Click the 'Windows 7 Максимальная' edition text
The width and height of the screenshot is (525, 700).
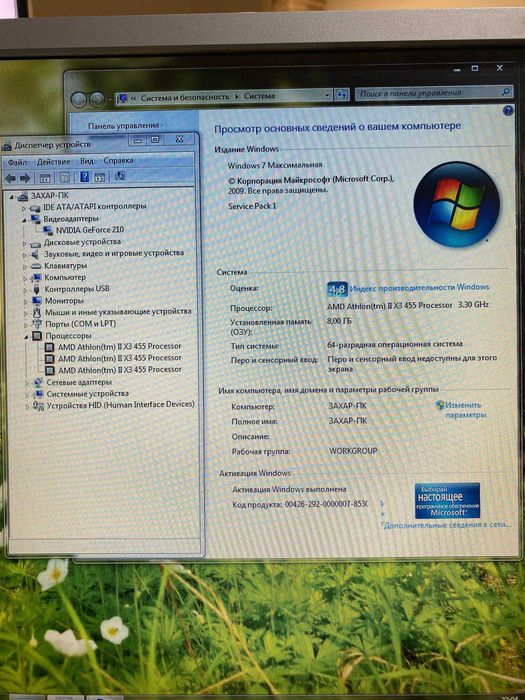pos(275,165)
